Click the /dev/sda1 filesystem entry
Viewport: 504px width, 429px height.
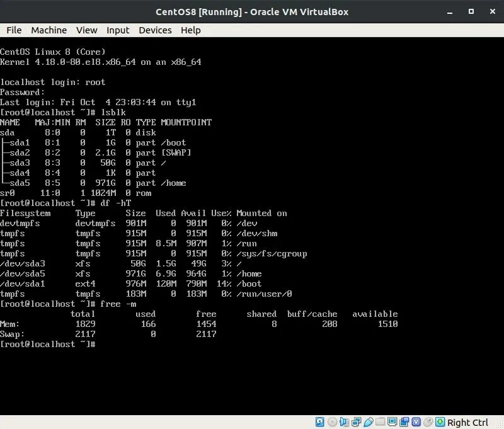[x=23, y=283]
